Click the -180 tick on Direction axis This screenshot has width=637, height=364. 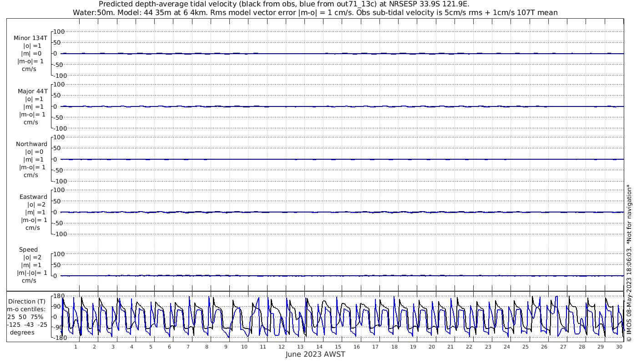(x=57, y=338)
